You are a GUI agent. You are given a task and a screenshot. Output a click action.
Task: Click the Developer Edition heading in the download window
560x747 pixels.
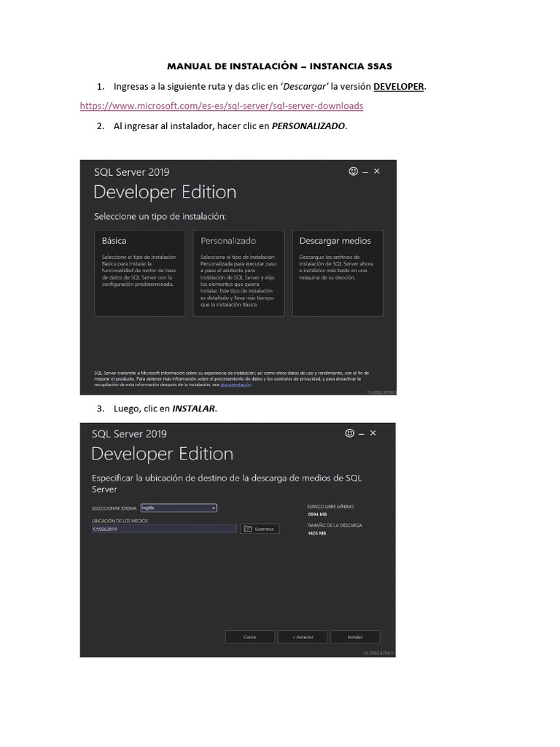162,454
